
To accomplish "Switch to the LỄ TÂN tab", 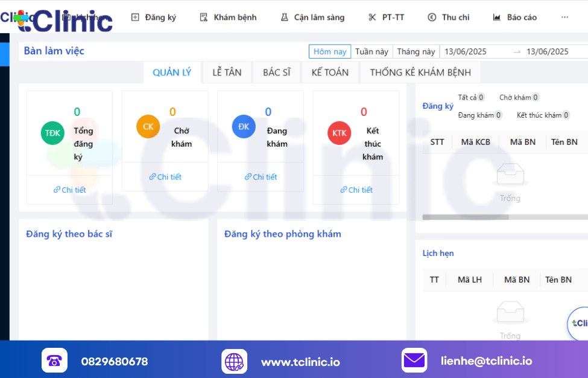I will [x=227, y=72].
